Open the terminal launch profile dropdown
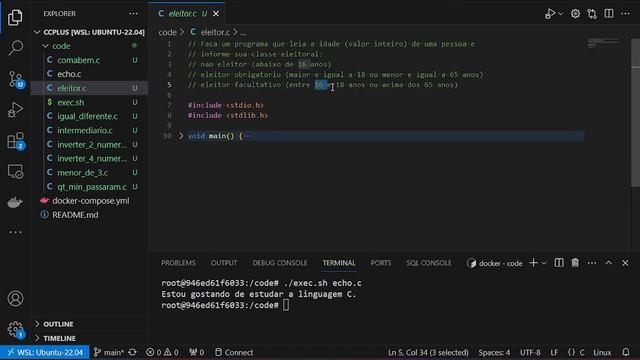 544,263
